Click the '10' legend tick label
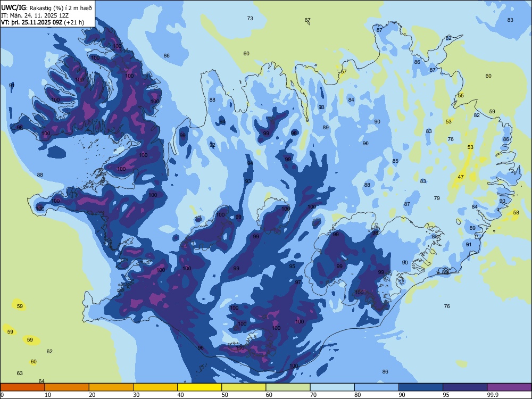The width and height of the screenshot is (532, 399). 48,395
